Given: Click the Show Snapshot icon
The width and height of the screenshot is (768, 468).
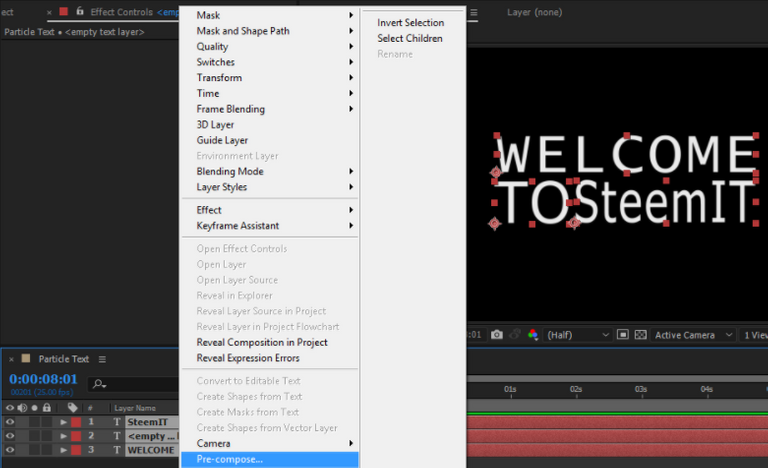Looking at the screenshot, I should click(x=515, y=335).
